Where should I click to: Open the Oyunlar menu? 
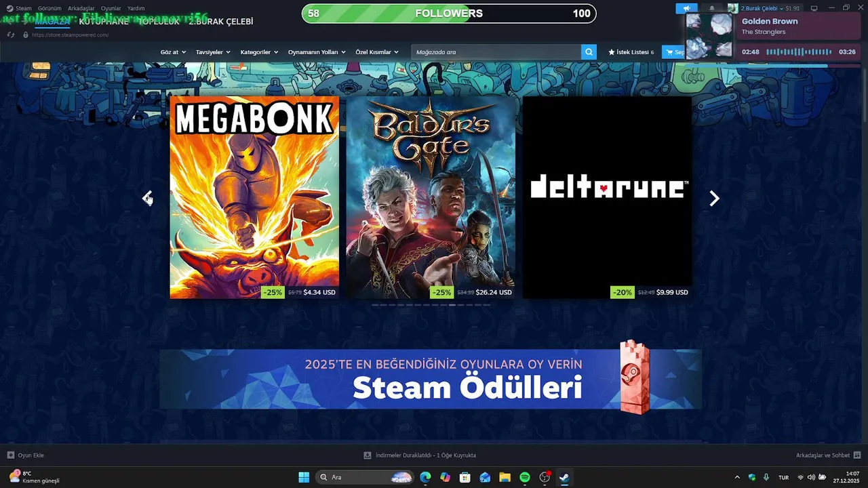(x=111, y=8)
